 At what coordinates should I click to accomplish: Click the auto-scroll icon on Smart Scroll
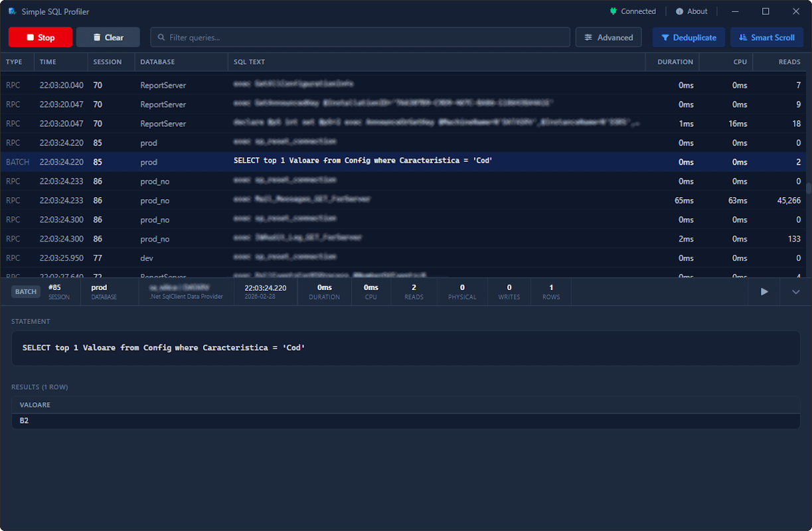[744, 37]
